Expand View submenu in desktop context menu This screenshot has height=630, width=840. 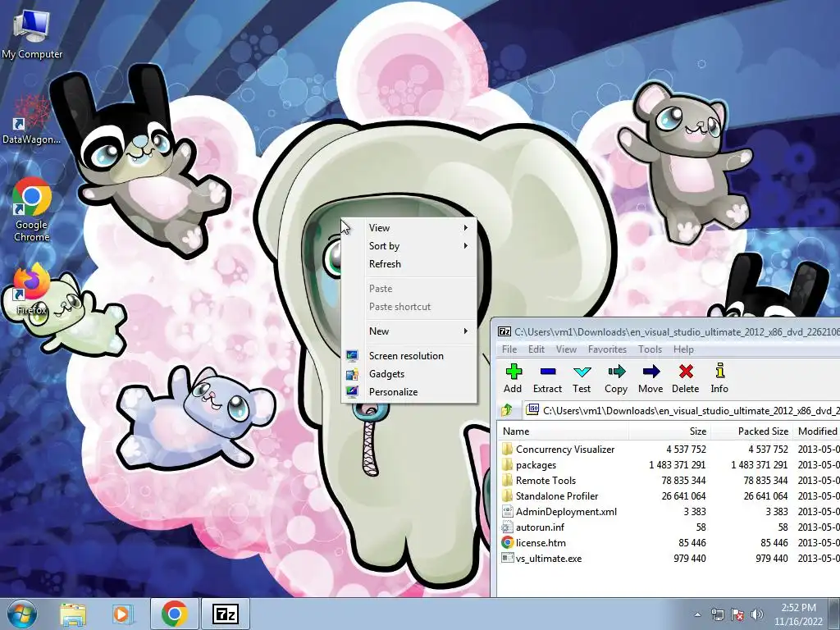click(409, 228)
